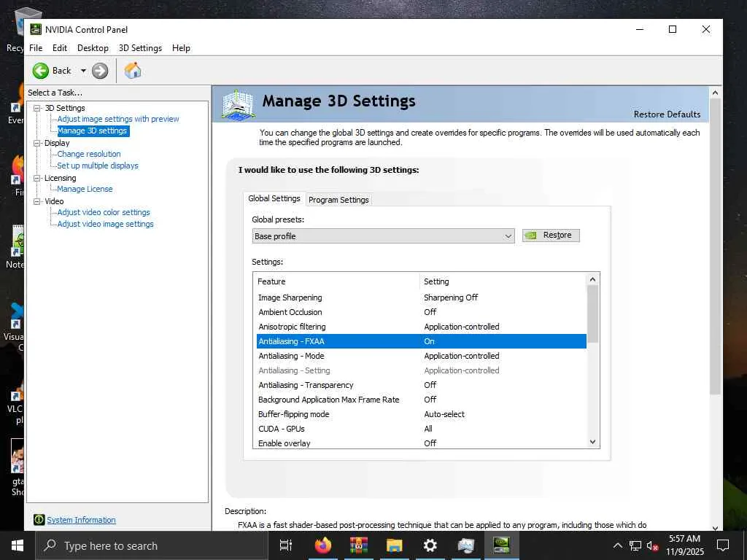Show hidden system tray icons
This screenshot has height=560, width=747.
[617, 545]
